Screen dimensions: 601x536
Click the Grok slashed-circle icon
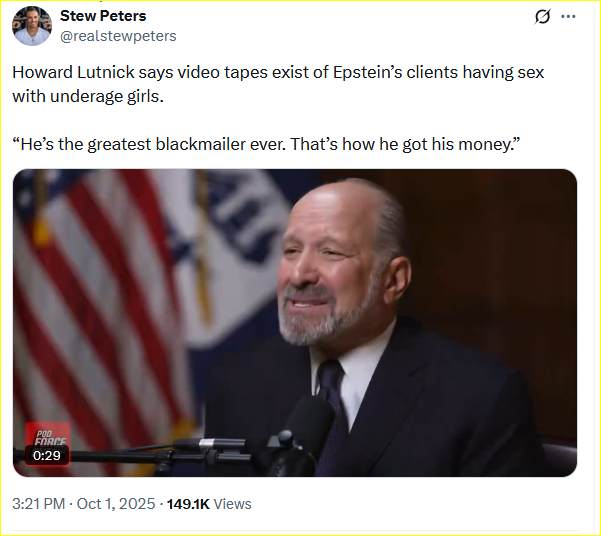(543, 17)
